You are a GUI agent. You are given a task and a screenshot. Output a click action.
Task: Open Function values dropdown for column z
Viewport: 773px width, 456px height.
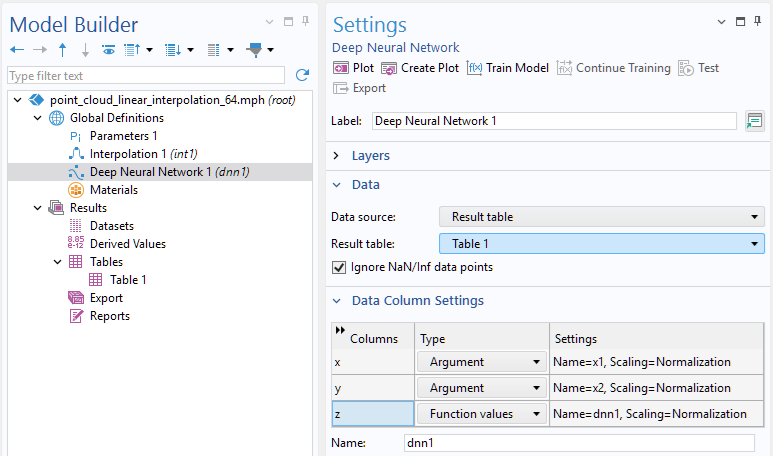tap(482, 414)
